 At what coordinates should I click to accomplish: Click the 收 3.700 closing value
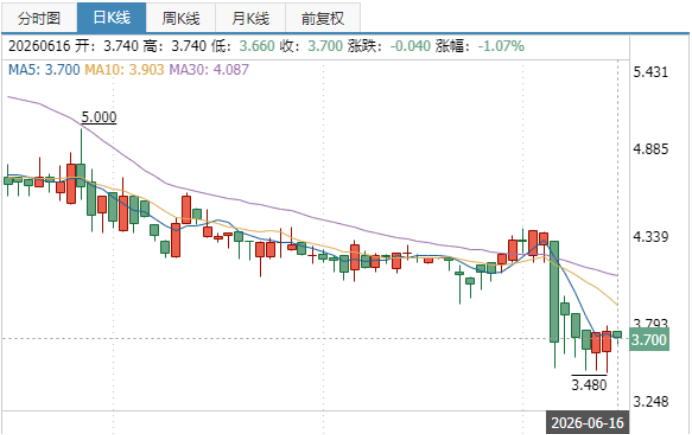(x=325, y=46)
